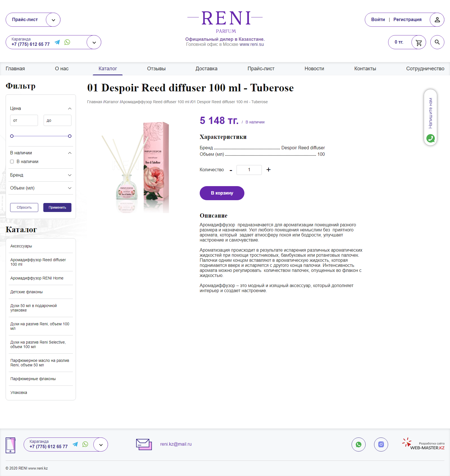Click mobile phone icon in footer
This screenshot has height=476, width=450.
[11, 445]
